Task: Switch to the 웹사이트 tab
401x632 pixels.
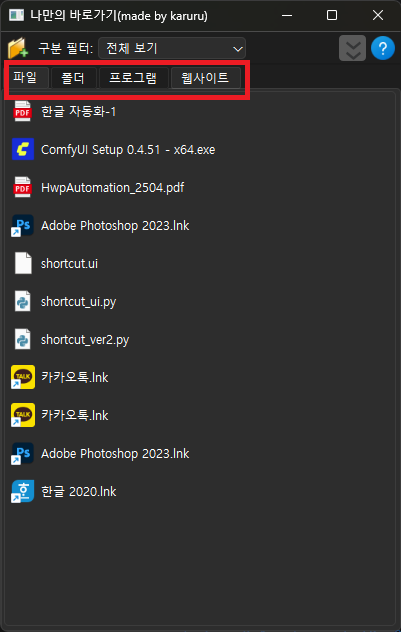Action: [x=206, y=77]
